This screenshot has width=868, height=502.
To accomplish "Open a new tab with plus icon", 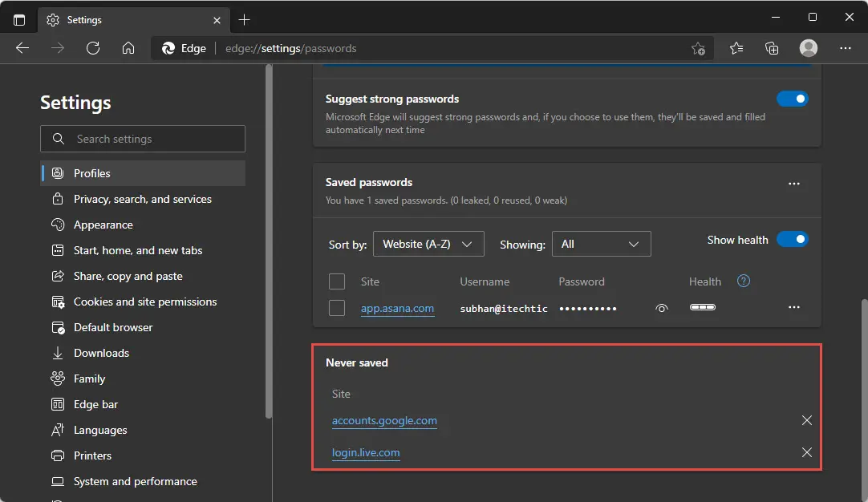I will (244, 20).
